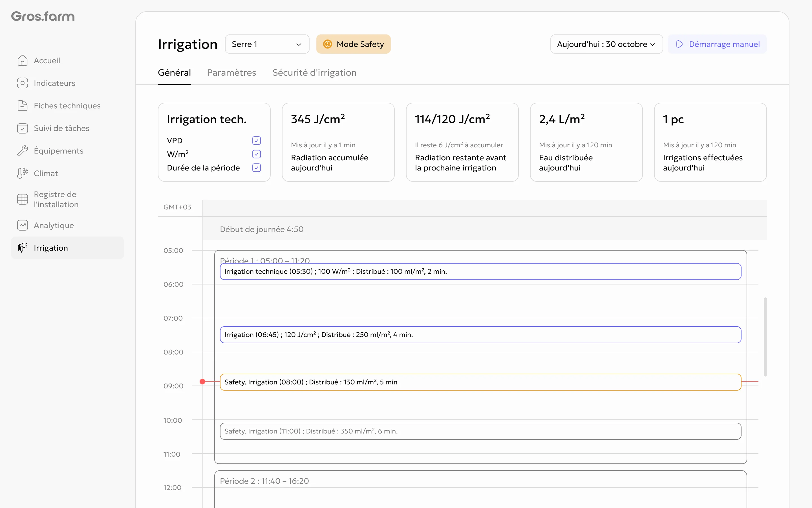
Task: Open the Analytique section
Action: pos(68,225)
